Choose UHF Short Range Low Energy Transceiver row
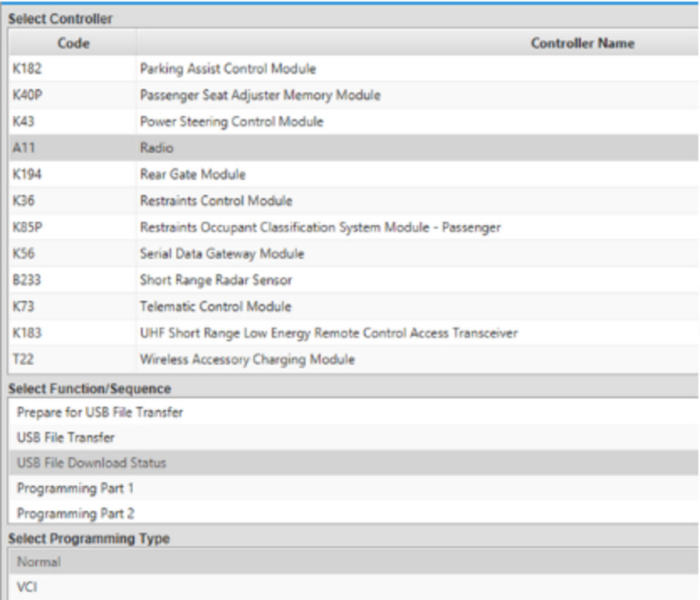Viewport: 700px width, 600px height. (354, 333)
